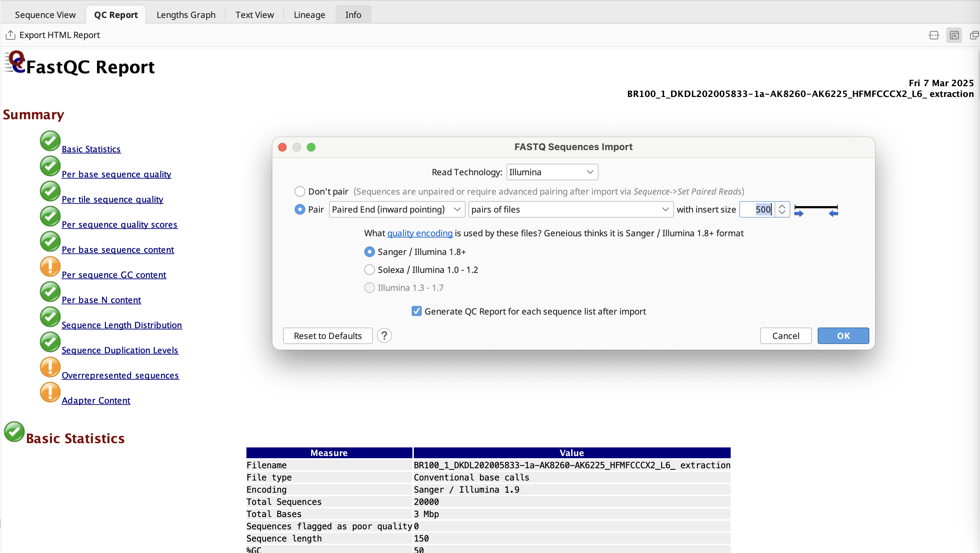Uncheck Generate QC Report after import
This screenshot has height=553, width=980.
tap(417, 311)
